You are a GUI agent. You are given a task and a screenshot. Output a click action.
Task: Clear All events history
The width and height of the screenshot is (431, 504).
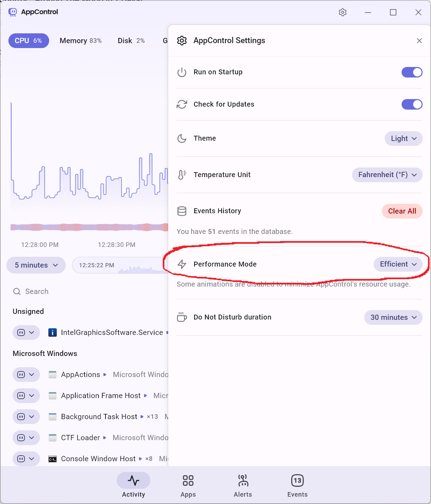[x=402, y=211]
